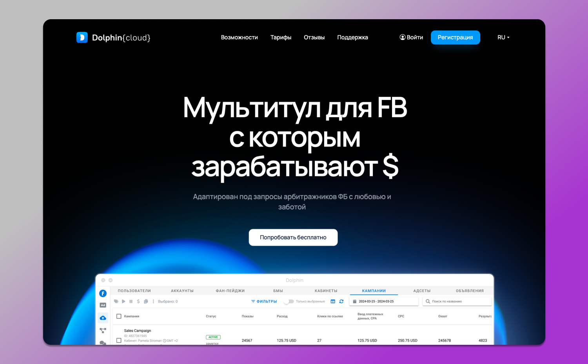Enable the Только выбранные toggle

click(290, 301)
